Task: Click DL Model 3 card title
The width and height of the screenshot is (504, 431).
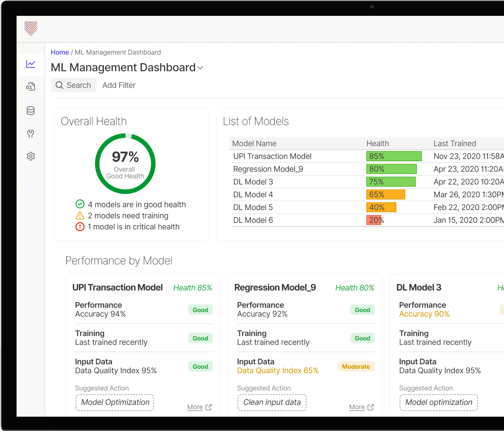Action: pos(419,287)
